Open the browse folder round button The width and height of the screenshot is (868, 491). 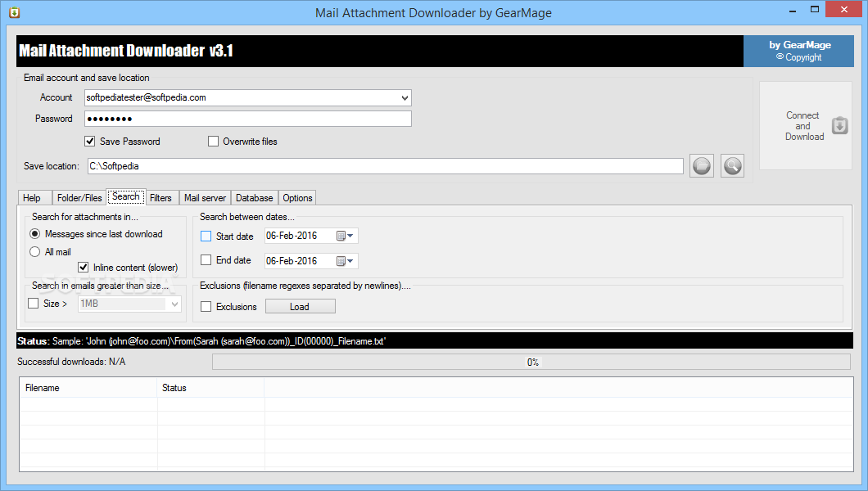(x=702, y=166)
